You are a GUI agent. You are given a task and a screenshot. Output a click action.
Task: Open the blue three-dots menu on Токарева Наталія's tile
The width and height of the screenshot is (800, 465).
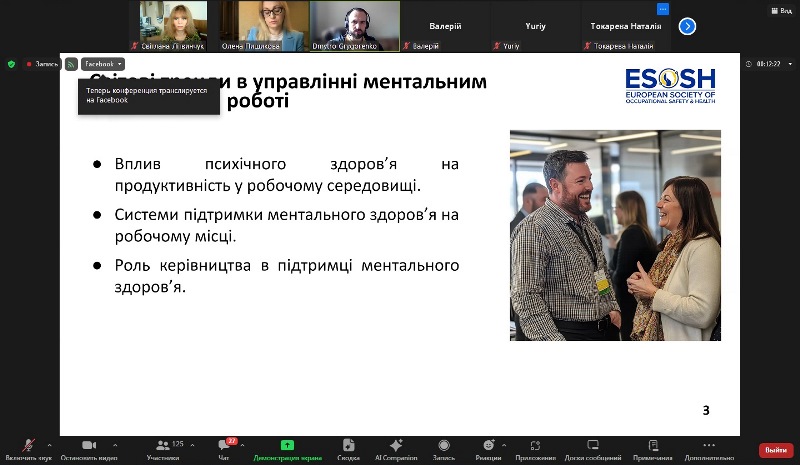point(663,9)
